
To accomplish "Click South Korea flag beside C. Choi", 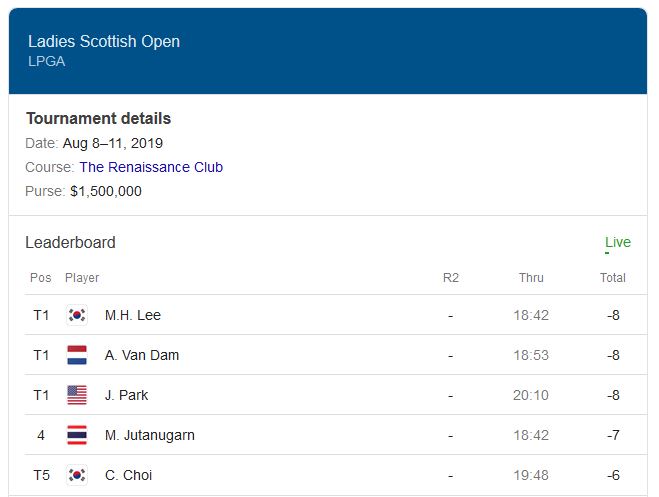I will [77, 475].
